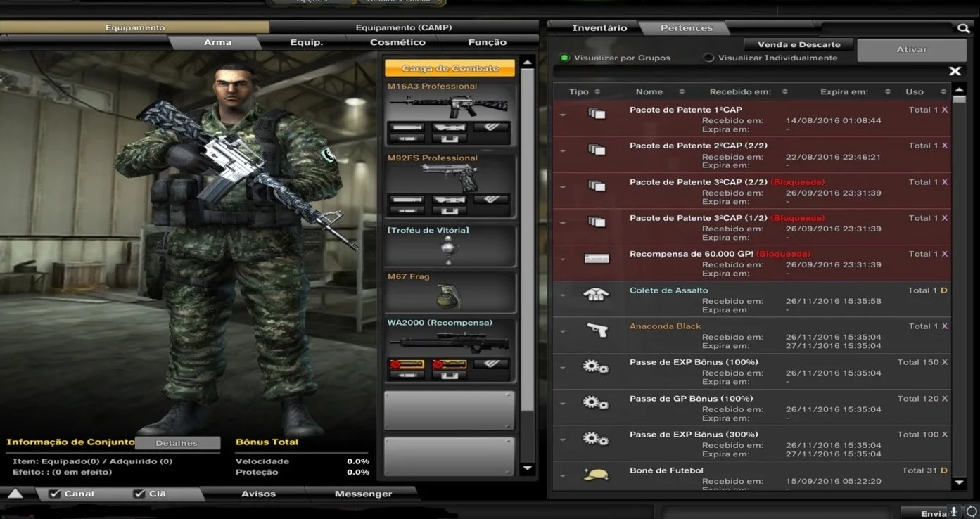Sort inventory by Uso column
Viewport: 980px width, 519px height.
[x=925, y=91]
